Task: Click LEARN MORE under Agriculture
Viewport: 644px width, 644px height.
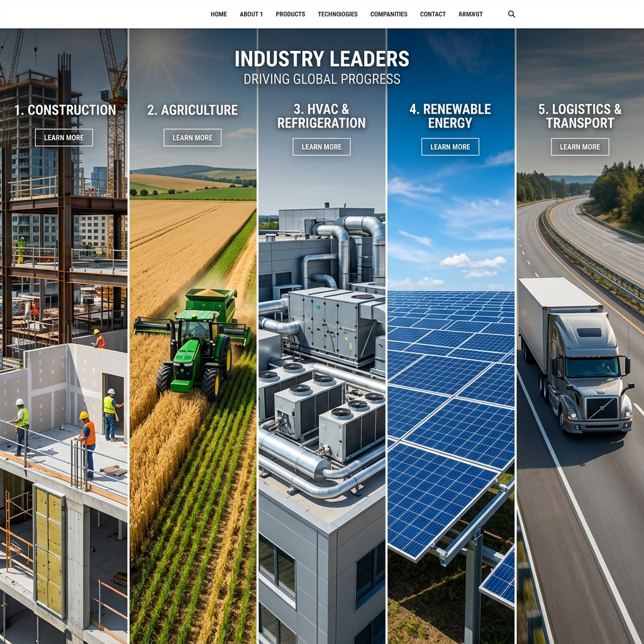Action: [192, 138]
